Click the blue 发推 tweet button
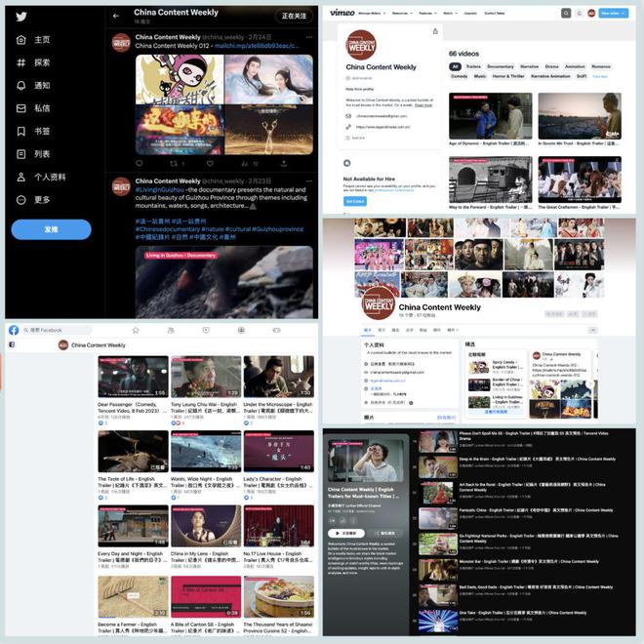Viewport: 644px width, 644px height. 51,229
